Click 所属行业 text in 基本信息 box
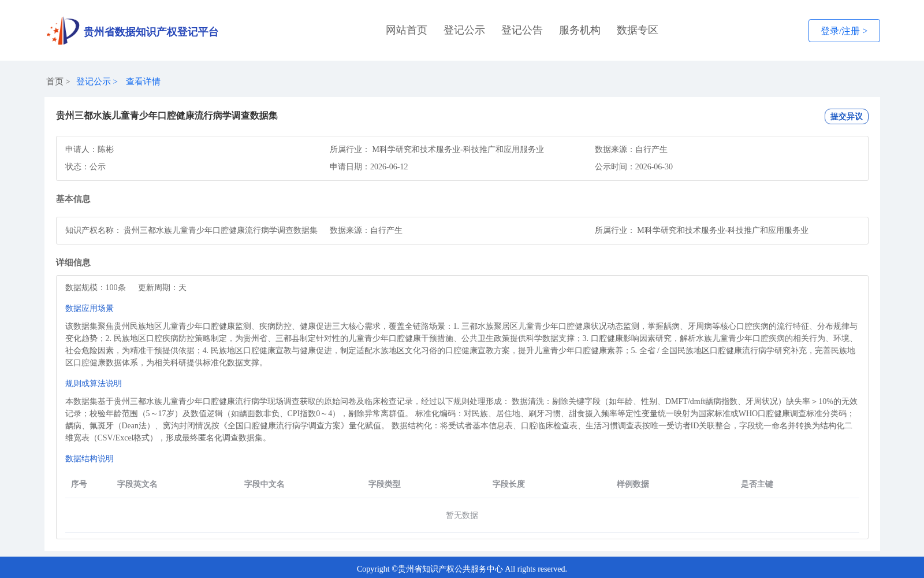924x578 pixels. click(702, 230)
